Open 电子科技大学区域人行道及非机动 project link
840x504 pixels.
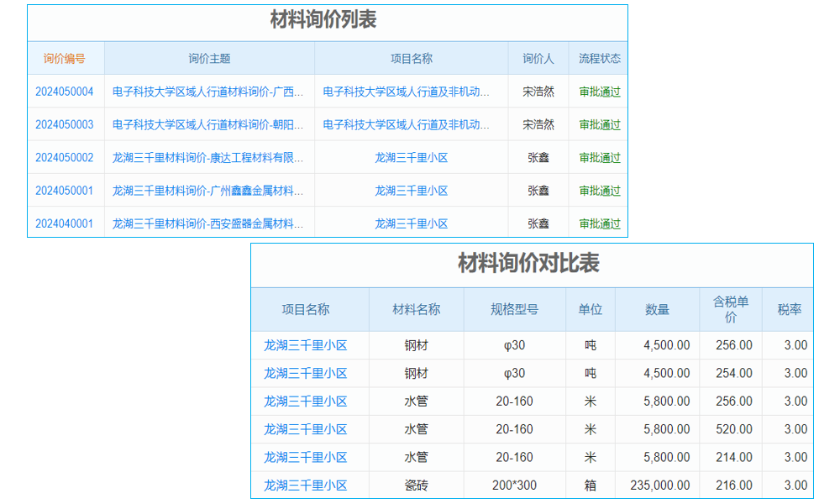click(411, 91)
